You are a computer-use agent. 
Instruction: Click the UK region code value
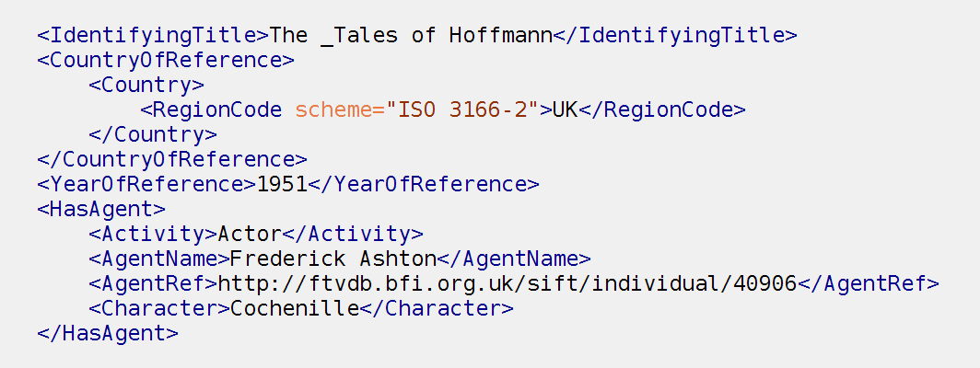(566, 109)
